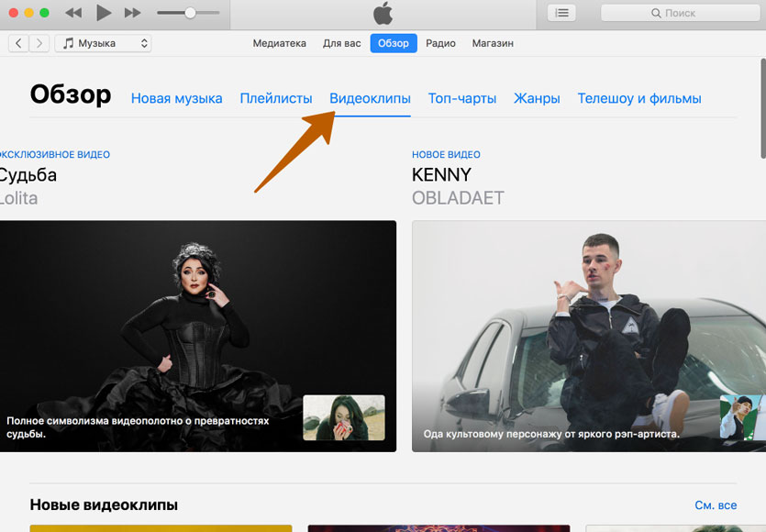The width and height of the screenshot is (766, 532).
Task: Click the yellow minimize window button
Action: pyautogui.click(x=28, y=13)
